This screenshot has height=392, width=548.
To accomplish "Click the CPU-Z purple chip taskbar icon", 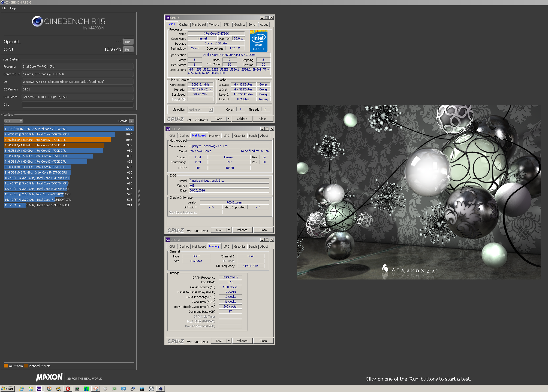I will click(x=39, y=389).
